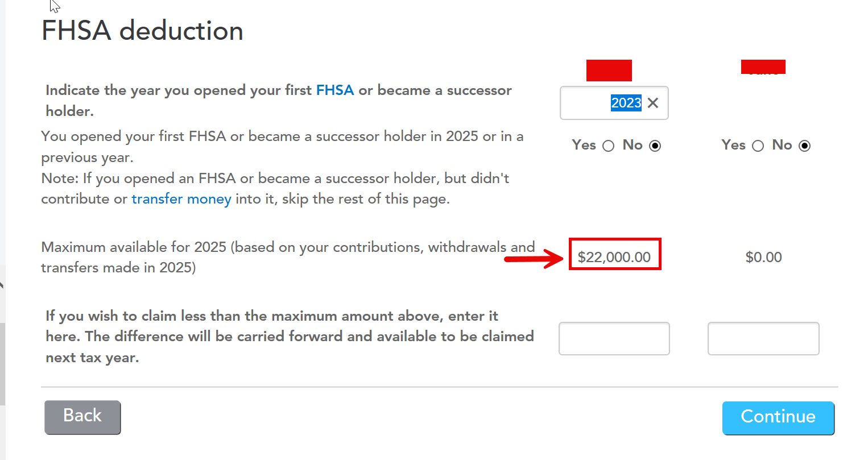The height and width of the screenshot is (460, 868).
Task: Choose No radio in the second person's column
Action: point(804,146)
